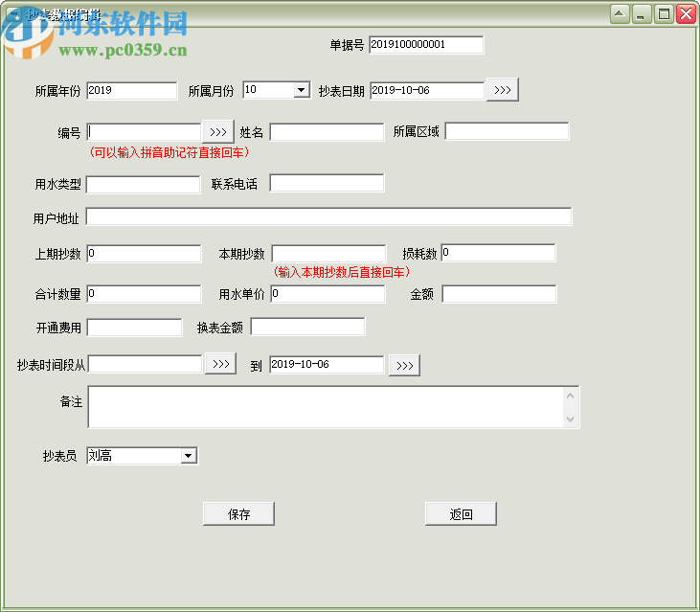The image size is (700, 612).
Task: Focus the 所属年份 input field
Action: pyautogui.click(x=132, y=91)
